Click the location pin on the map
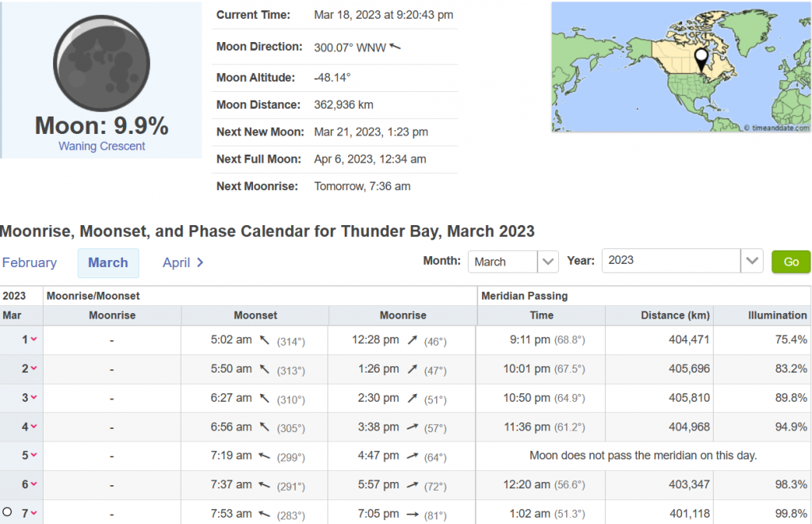The width and height of the screenshot is (812, 524). (701, 59)
